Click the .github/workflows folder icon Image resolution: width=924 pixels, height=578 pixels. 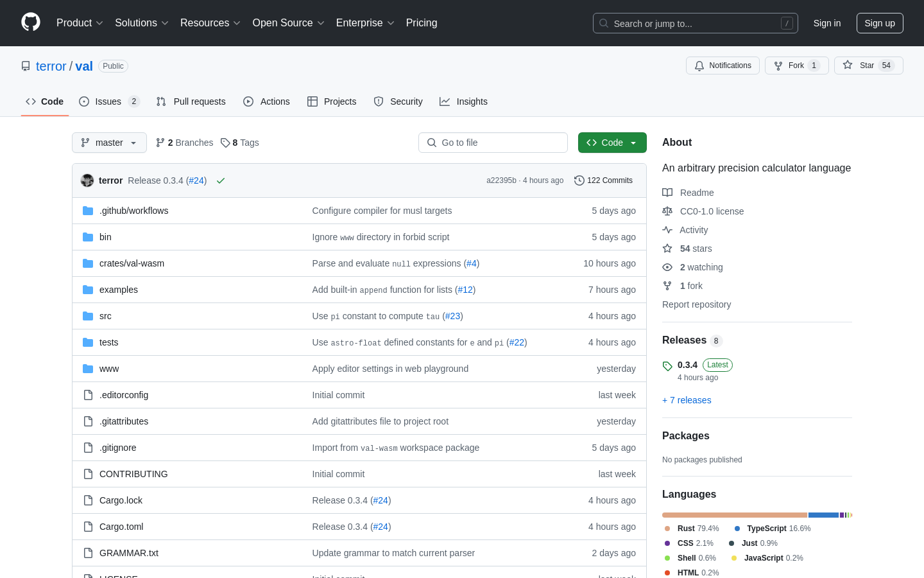pyautogui.click(x=88, y=211)
